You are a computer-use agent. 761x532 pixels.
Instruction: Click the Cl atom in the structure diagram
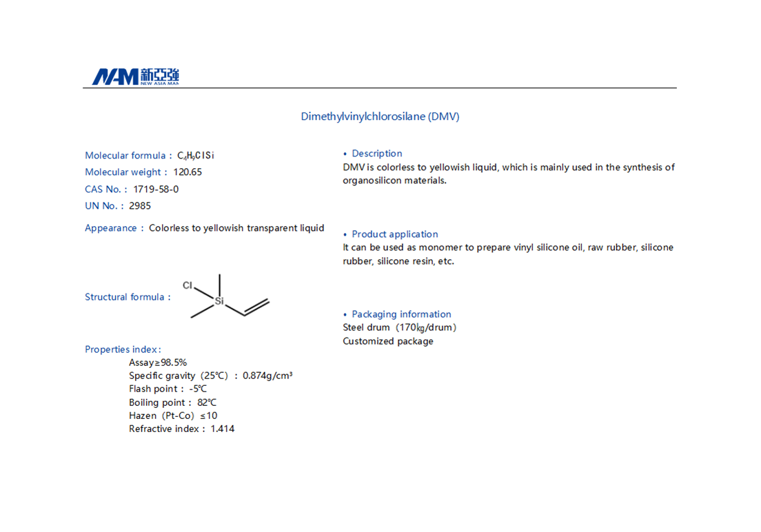point(187,285)
